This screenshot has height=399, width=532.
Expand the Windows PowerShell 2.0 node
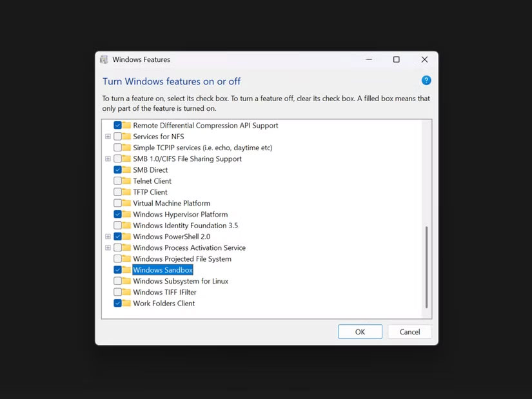(108, 237)
